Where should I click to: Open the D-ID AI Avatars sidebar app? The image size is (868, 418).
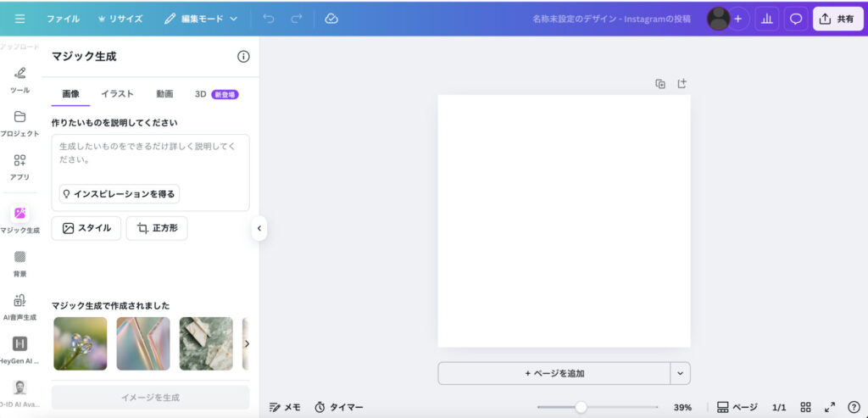pos(20,393)
